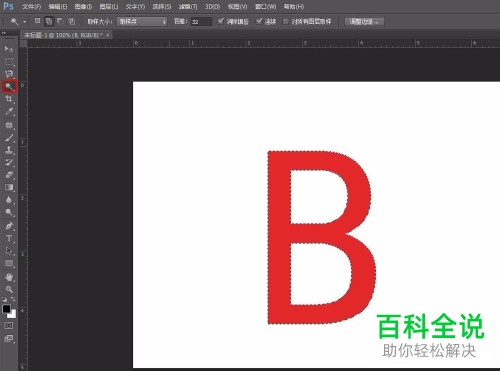This screenshot has height=371, width=500.
Task: Select the Eraser tool
Action: [9, 175]
